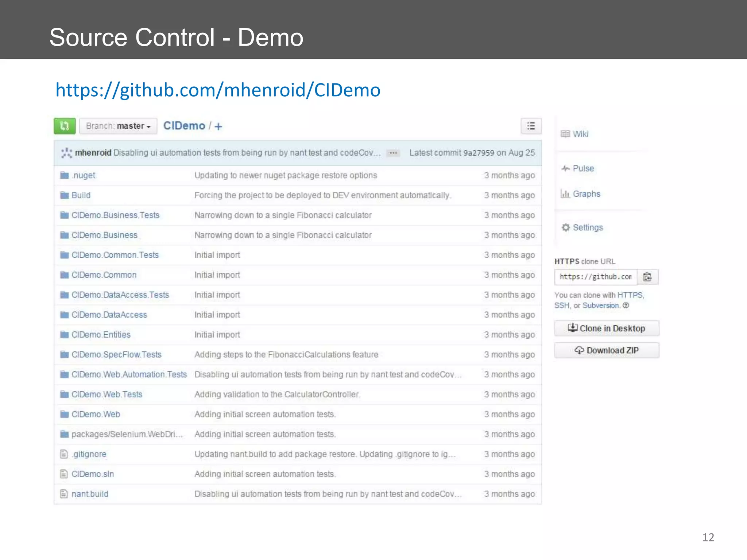
Task: Click the Build folder icon
Action: coord(65,195)
